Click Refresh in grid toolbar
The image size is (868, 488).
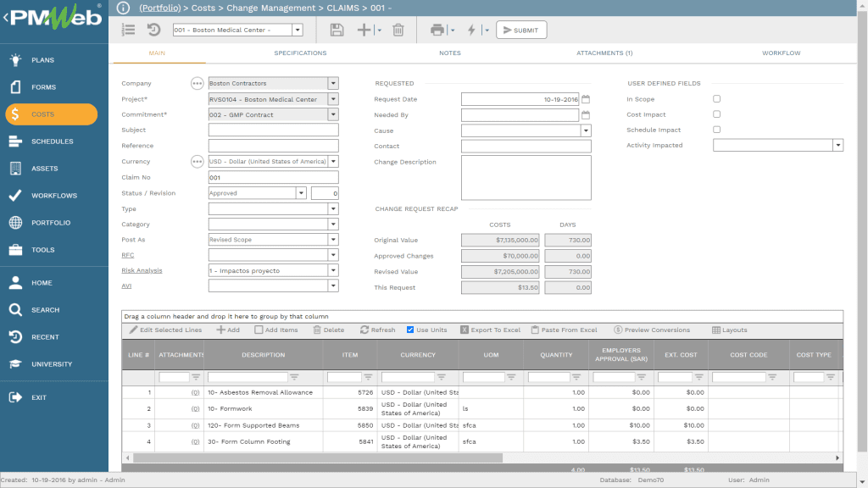377,330
